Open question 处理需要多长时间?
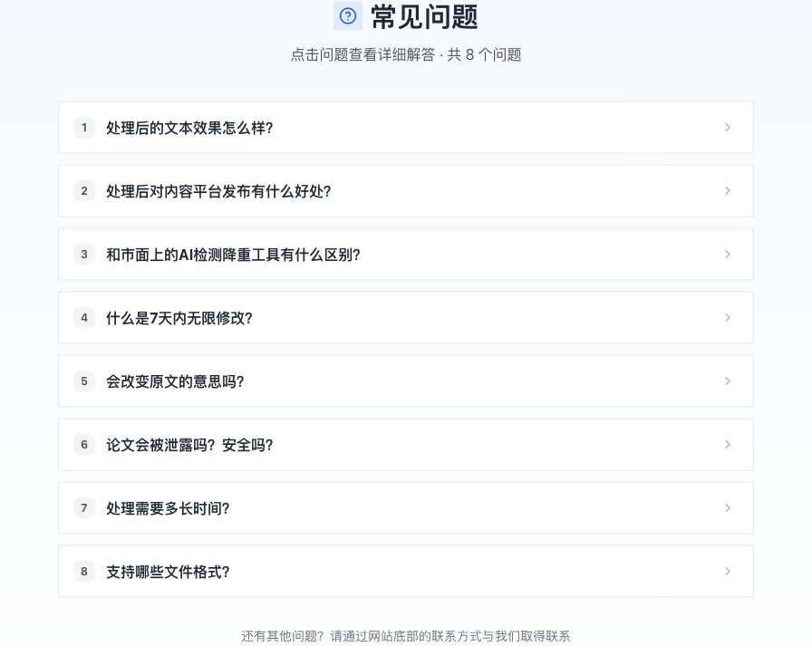Screen dimensions: 812x646 [168, 508]
